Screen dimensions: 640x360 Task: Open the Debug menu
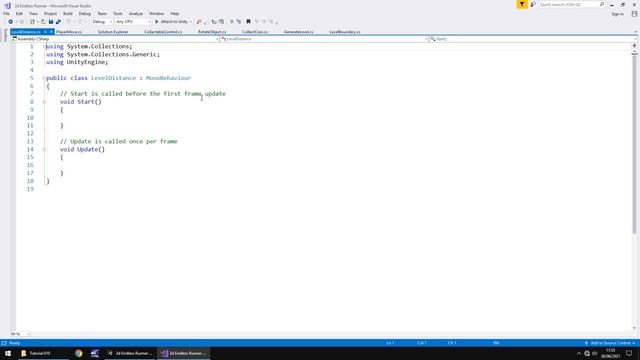[x=84, y=13]
